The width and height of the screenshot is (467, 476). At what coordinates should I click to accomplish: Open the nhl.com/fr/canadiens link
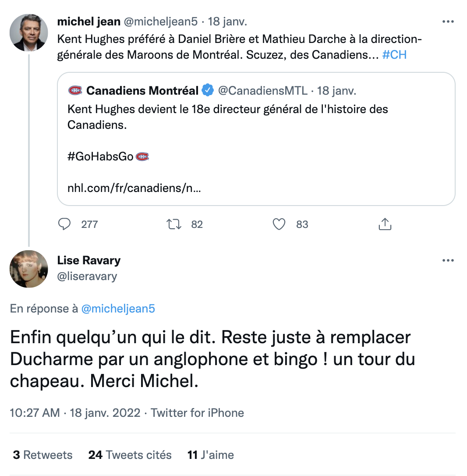tap(134, 188)
